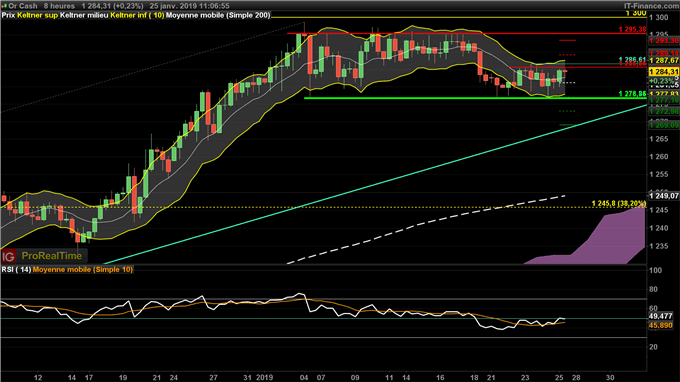Click the green support label 1 278,86

[632, 94]
